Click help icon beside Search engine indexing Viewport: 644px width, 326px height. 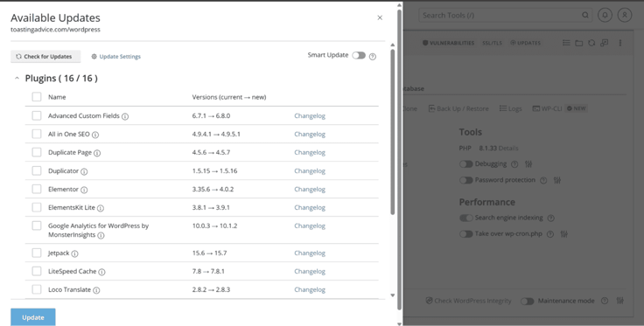(x=551, y=218)
